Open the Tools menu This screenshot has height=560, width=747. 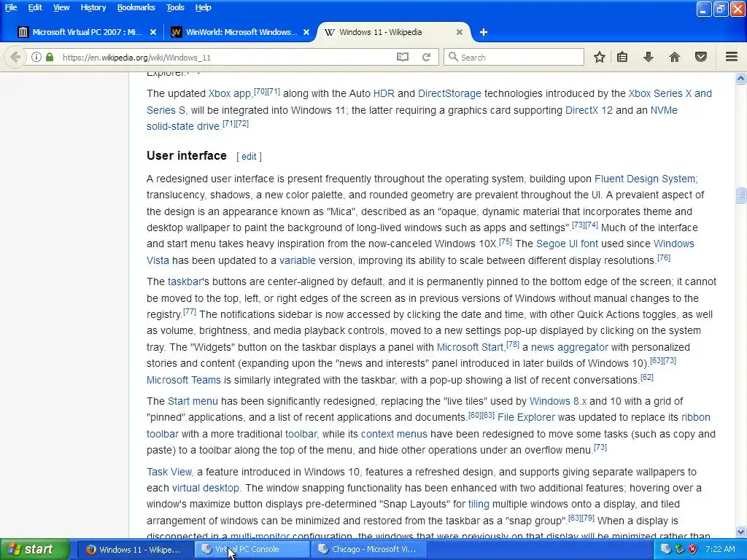pos(175,7)
